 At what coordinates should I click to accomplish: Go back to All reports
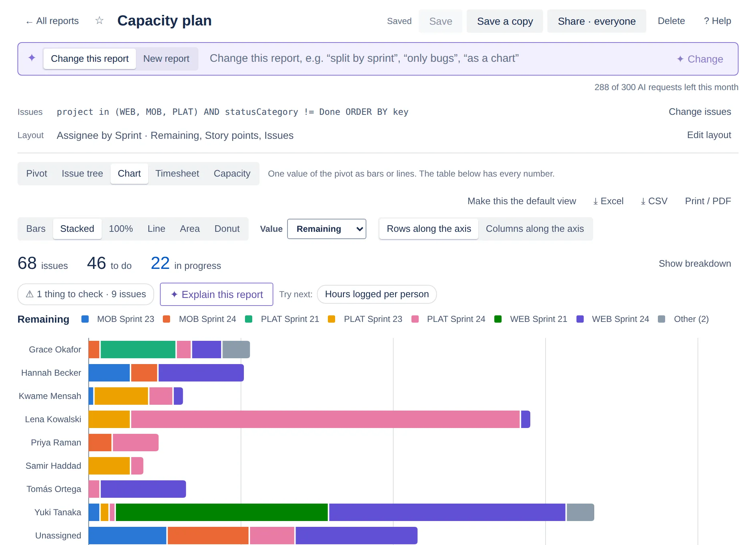[x=52, y=21]
